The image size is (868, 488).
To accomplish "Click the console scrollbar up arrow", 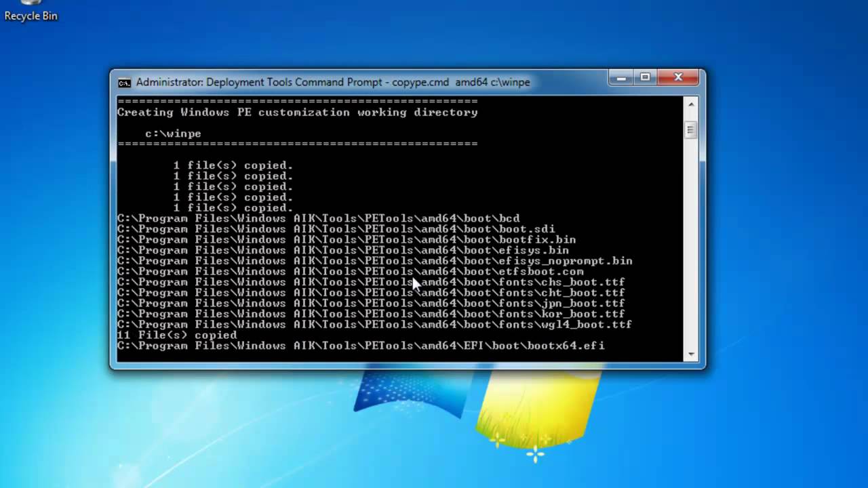I will pos(690,104).
